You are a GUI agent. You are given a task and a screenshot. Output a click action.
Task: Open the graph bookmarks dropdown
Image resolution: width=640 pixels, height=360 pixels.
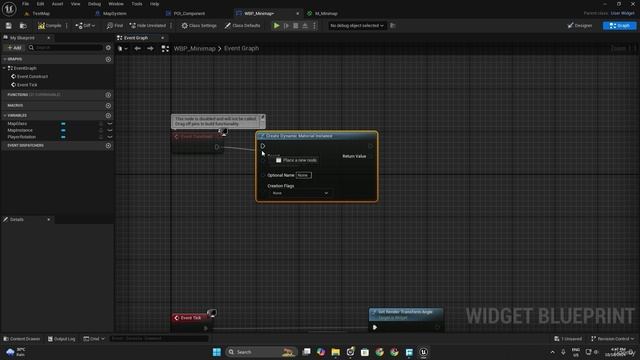(x=122, y=49)
